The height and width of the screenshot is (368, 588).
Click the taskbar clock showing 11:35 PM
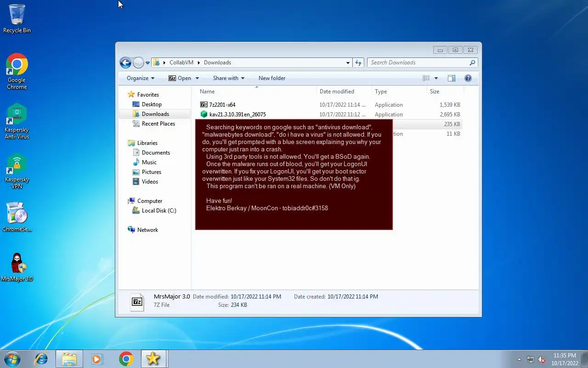[565, 359]
